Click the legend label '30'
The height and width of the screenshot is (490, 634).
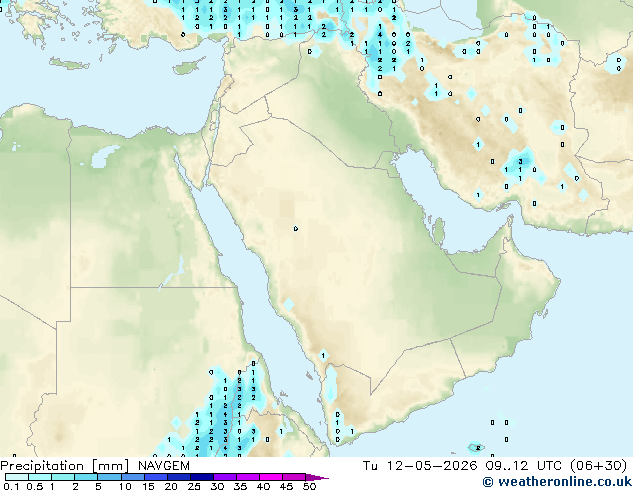(217, 486)
